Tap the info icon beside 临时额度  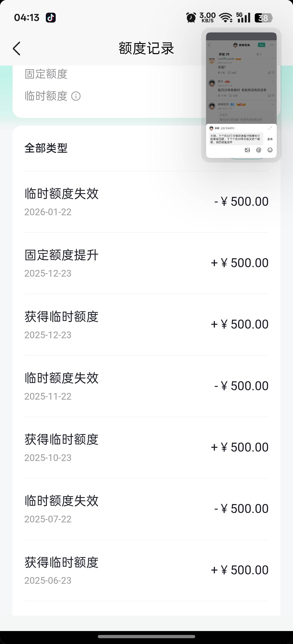[x=76, y=96]
